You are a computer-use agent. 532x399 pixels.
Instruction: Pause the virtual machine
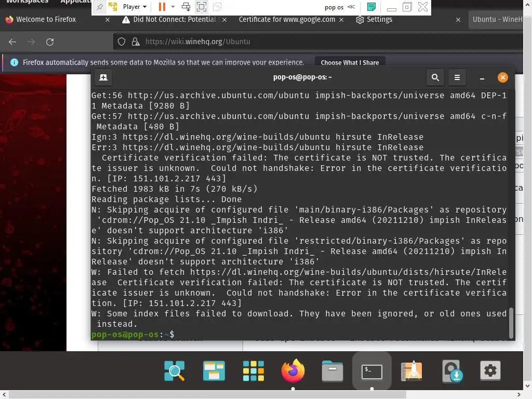point(162,7)
